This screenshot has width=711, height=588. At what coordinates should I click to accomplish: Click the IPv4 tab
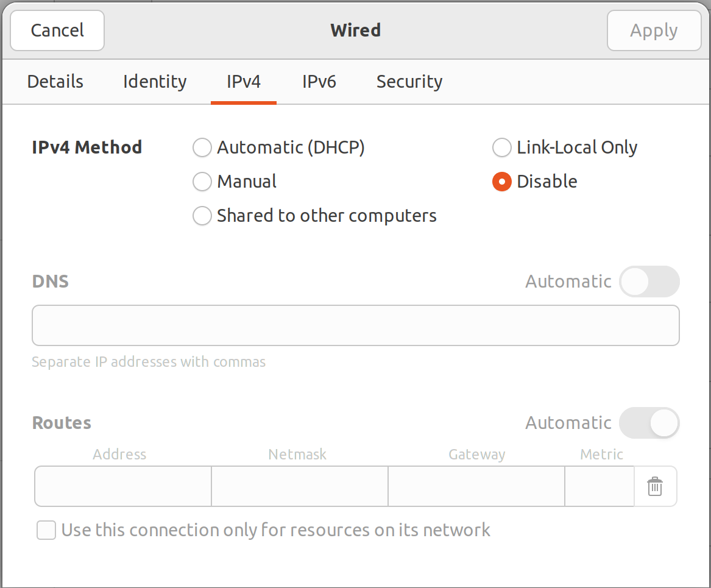(x=244, y=82)
